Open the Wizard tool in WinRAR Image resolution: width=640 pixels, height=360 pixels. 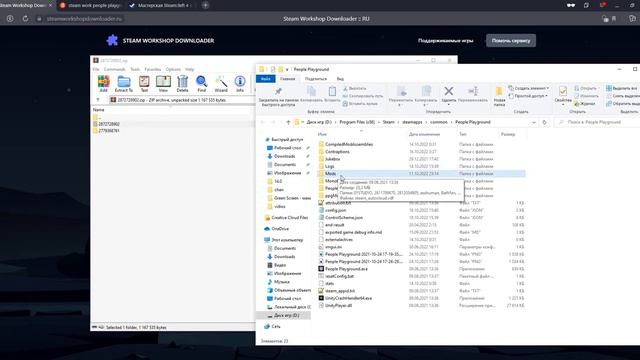coord(221,84)
